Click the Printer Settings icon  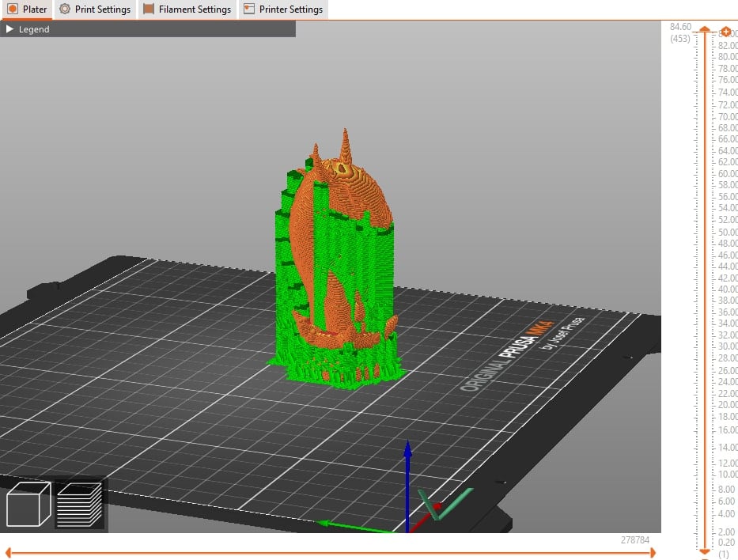coord(249,9)
